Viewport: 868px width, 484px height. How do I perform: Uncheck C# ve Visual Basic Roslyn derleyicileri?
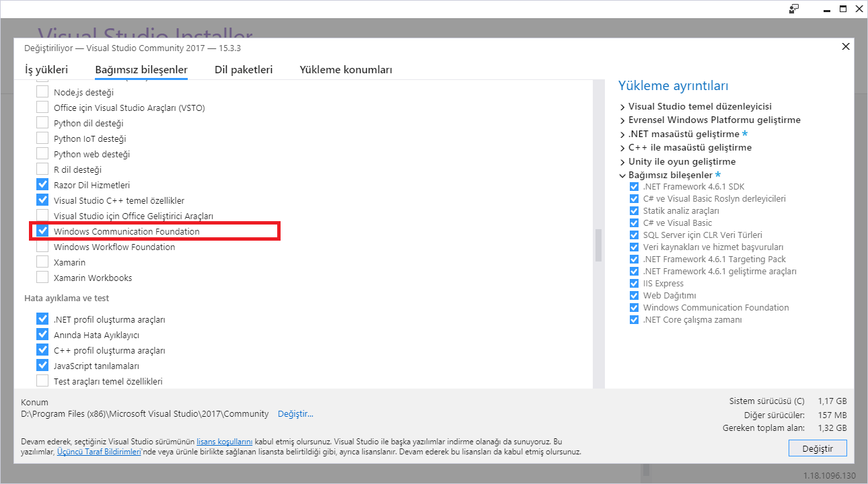(x=634, y=199)
